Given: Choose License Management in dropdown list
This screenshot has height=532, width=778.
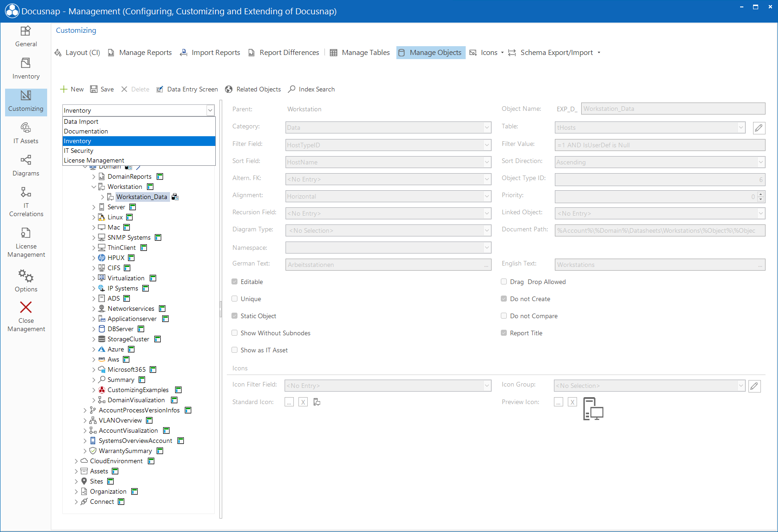Looking at the screenshot, I should pos(139,161).
